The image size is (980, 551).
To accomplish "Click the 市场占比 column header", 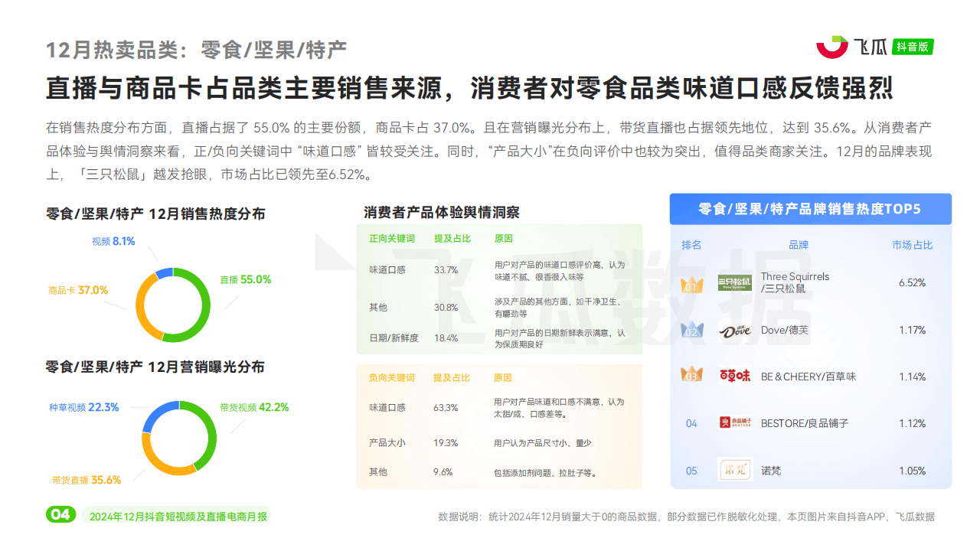I will [912, 246].
